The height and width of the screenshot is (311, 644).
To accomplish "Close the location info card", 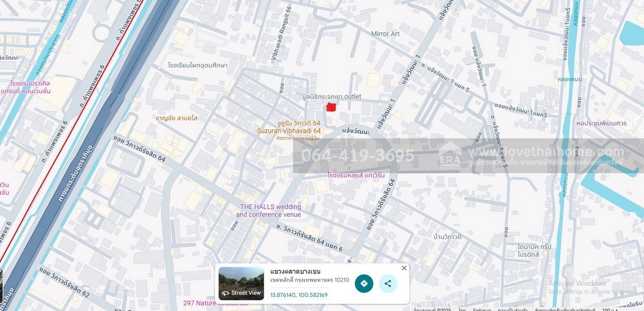I will (404, 268).
